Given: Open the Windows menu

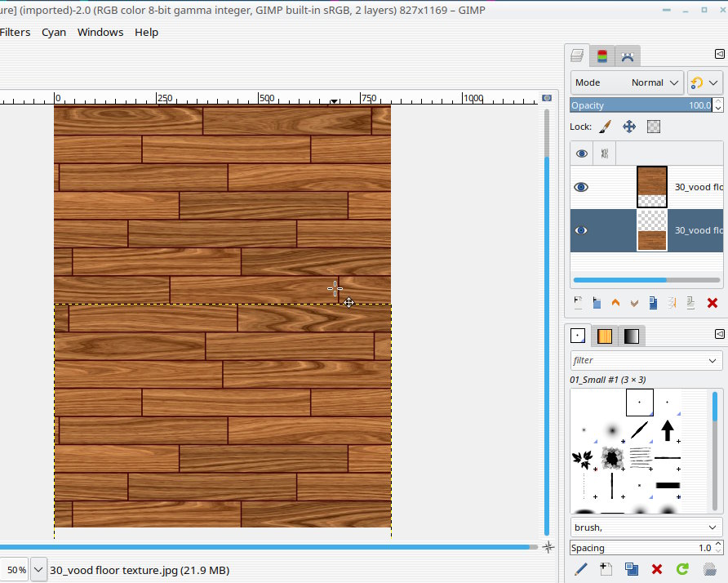Looking at the screenshot, I should [100, 33].
